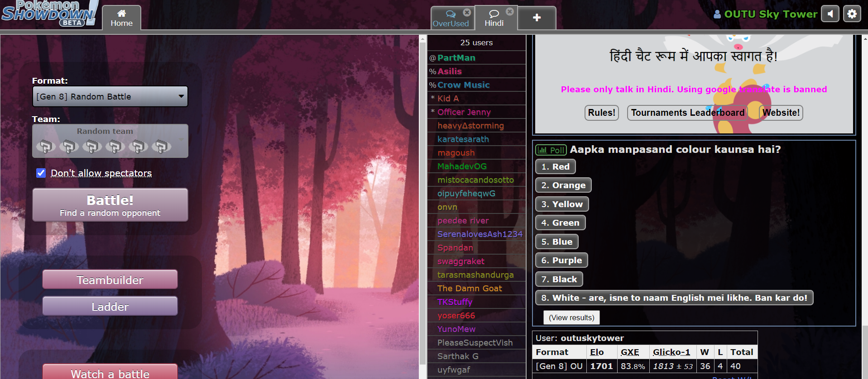Click the GXE column header

click(x=633, y=352)
